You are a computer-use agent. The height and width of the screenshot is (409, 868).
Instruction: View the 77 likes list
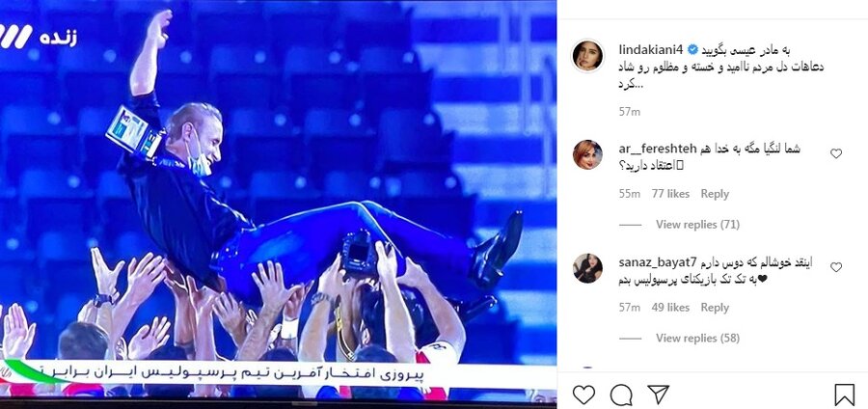point(670,194)
